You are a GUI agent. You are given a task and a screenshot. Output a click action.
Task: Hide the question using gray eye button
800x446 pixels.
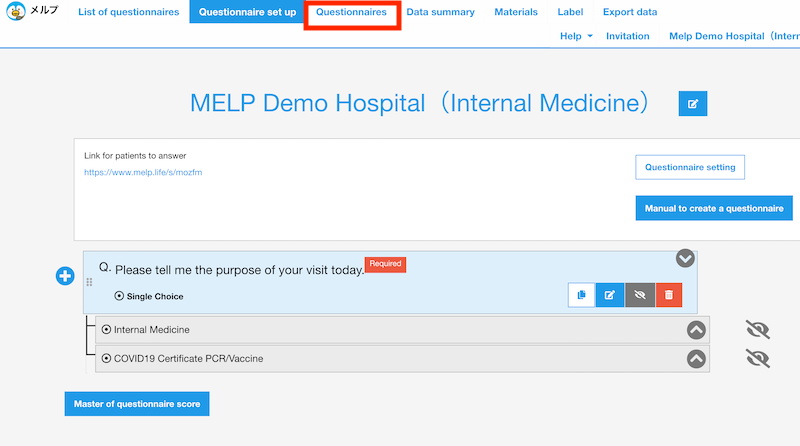[x=640, y=295]
